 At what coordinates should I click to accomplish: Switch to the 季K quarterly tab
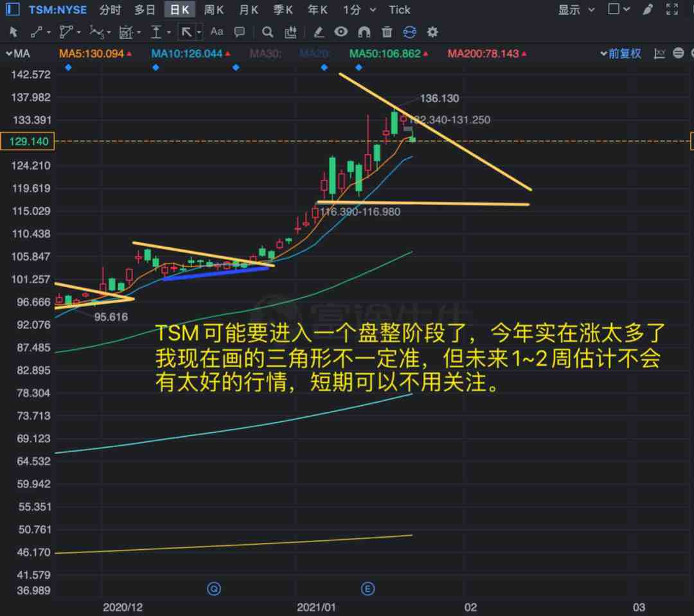tap(283, 10)
